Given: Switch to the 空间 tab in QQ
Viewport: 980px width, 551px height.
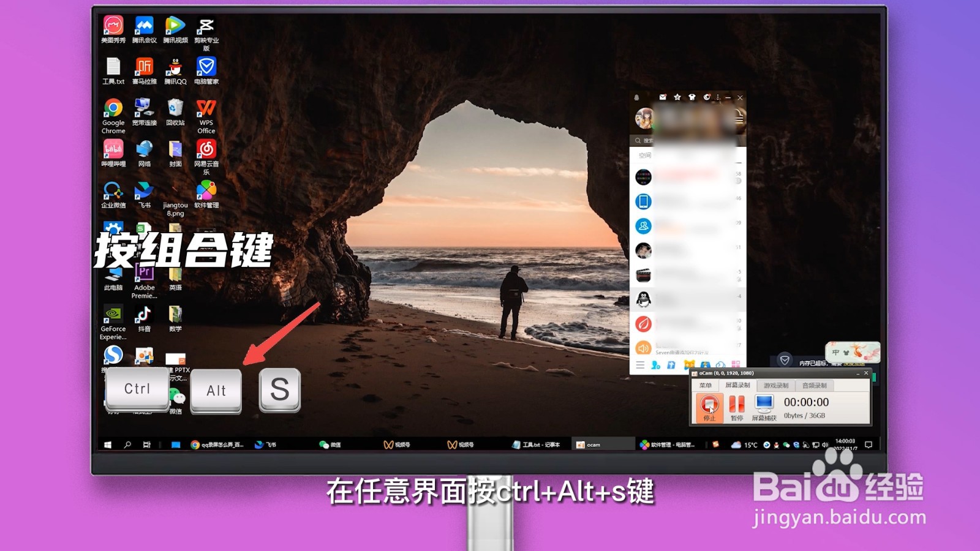Looking at the screenshot, I should tap(645, 156).
